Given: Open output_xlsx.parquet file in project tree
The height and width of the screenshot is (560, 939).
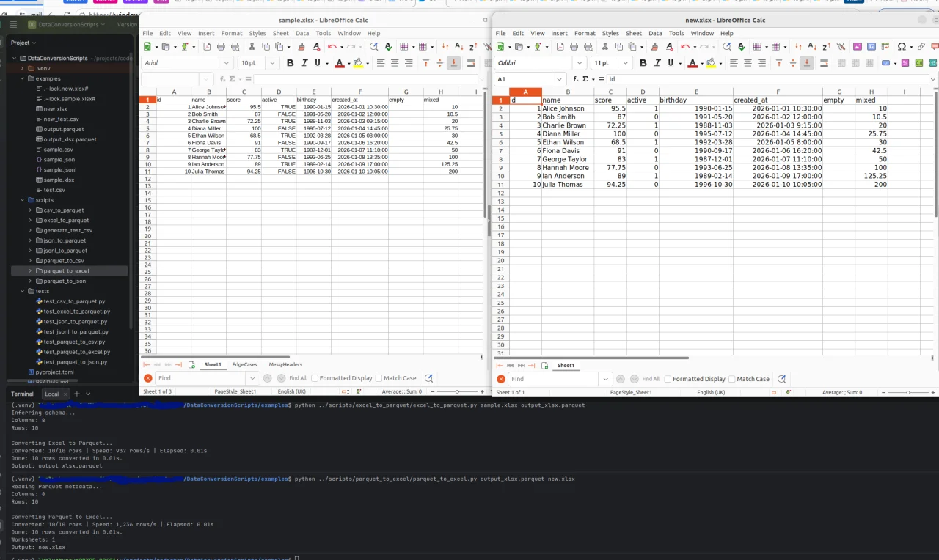Looking at the screenshot, I should [x=70, y=139].
